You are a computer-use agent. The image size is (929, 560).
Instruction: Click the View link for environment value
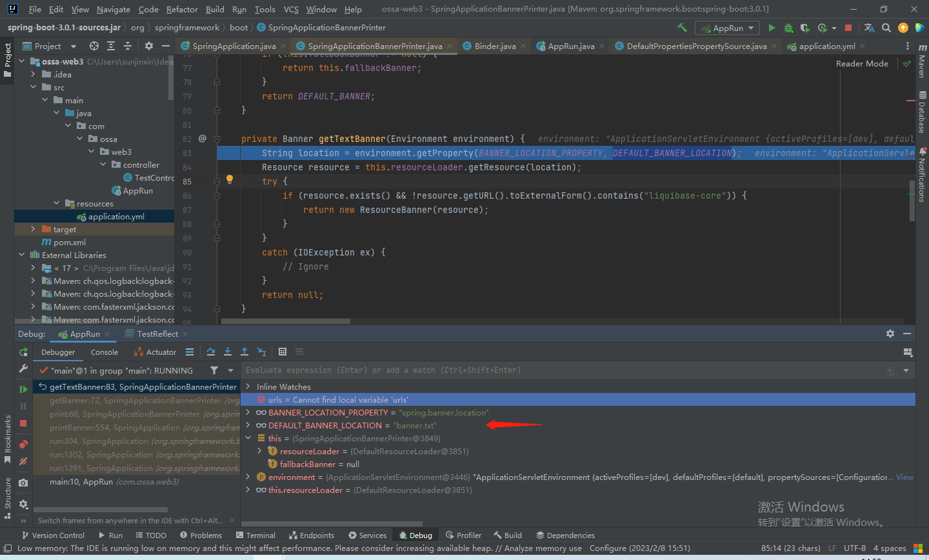point(904,477)
